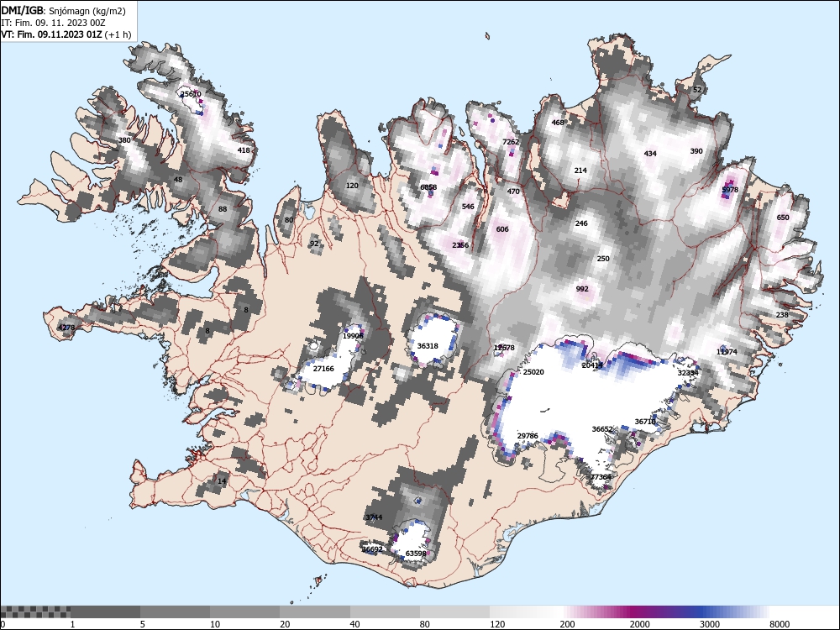The width and height of the screenshot is (840, 630).
Task: Click the map value 12678
Action: pos(504,348)
